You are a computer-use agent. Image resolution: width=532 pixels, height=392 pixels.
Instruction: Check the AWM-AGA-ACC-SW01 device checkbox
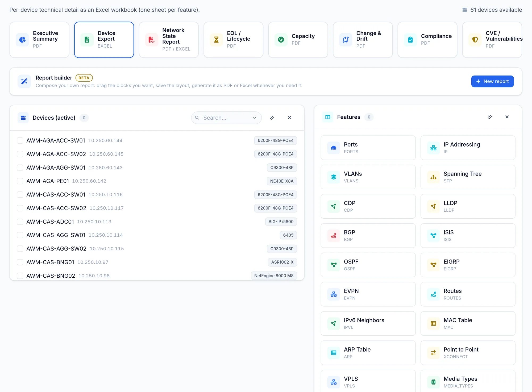20,140
